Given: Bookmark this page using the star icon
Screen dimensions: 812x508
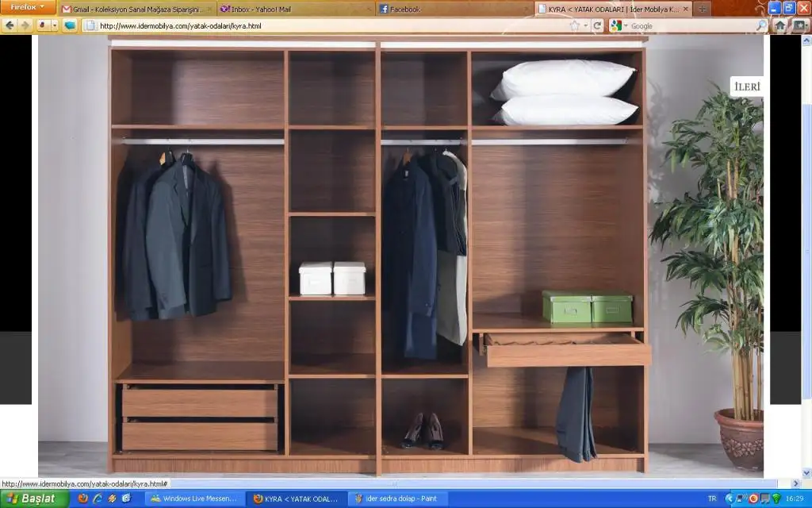Looking at the screenshot, I should tap(575, 25).
